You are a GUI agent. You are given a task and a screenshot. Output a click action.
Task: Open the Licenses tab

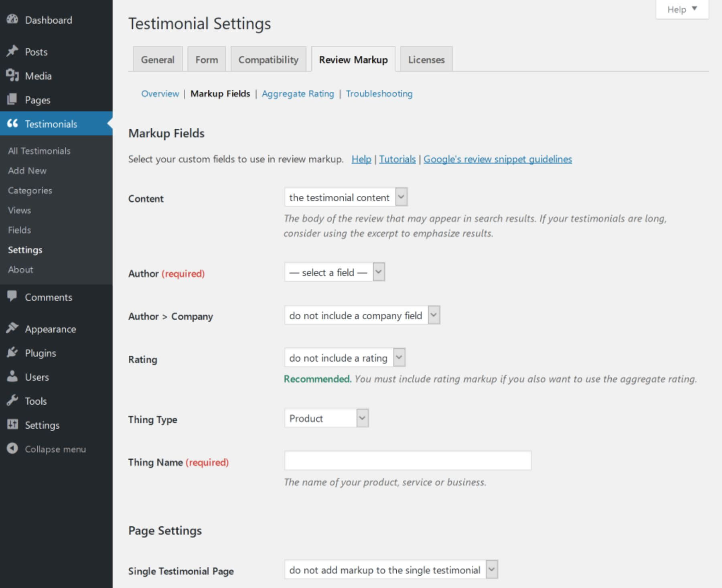tap(426, 59)
